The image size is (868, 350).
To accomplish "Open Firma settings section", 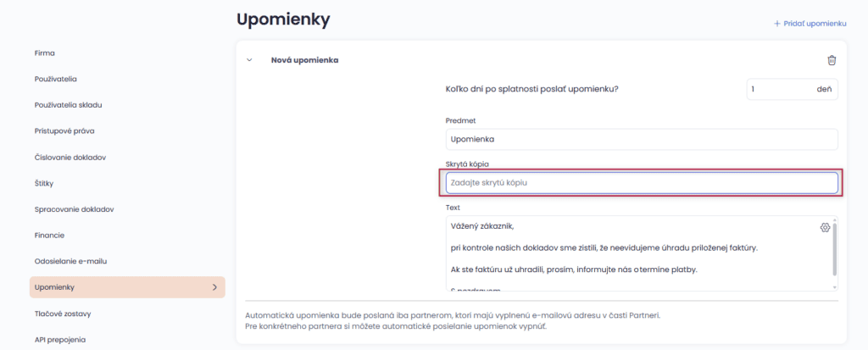I will (x=45, y=53).
